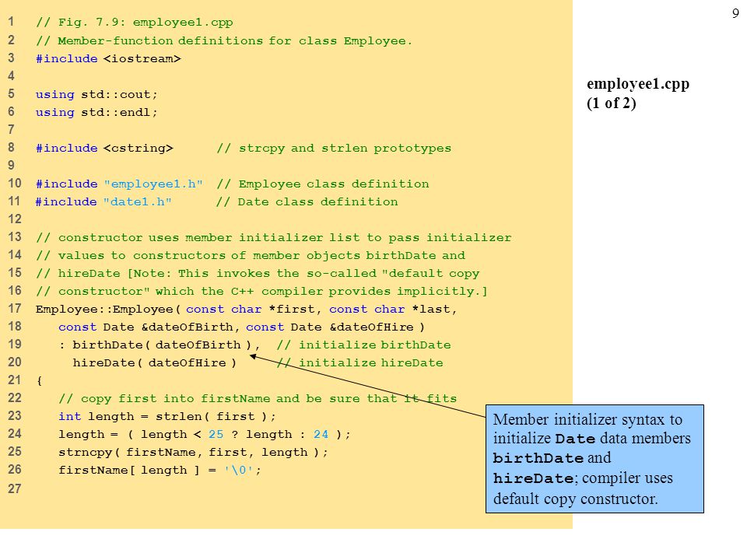Click 'const Date &dateOfBirth,' on line 18
This screenshot has height=560, width=747.
point(149,327)
